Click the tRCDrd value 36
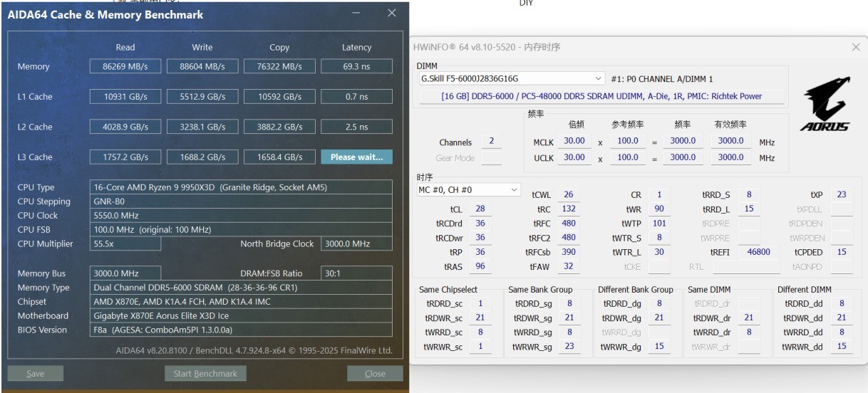 480,224
